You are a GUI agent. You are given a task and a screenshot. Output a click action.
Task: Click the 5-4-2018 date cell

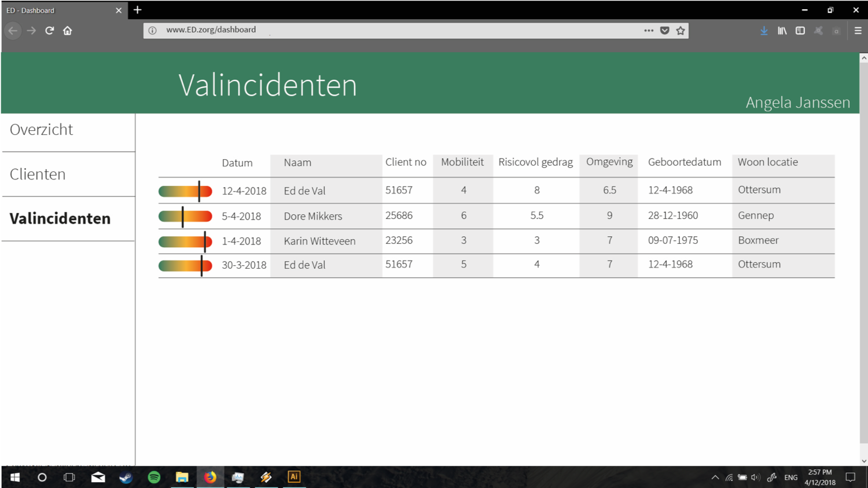(241, 216)
